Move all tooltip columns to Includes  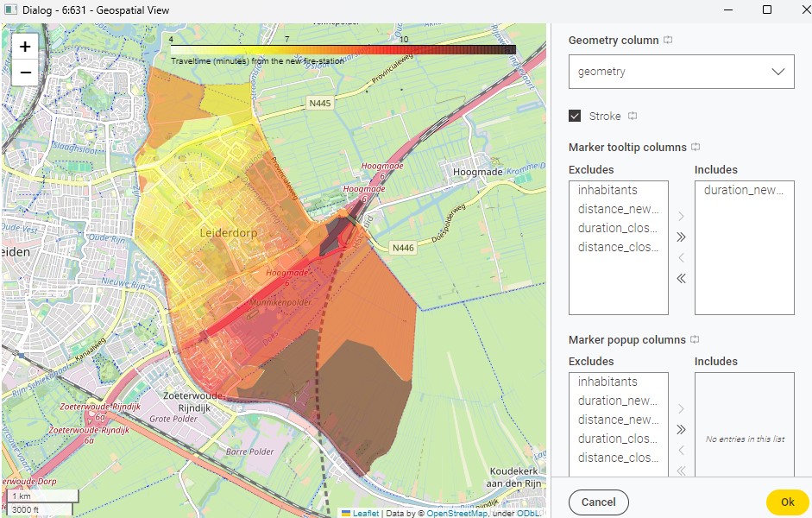point(681,237)
